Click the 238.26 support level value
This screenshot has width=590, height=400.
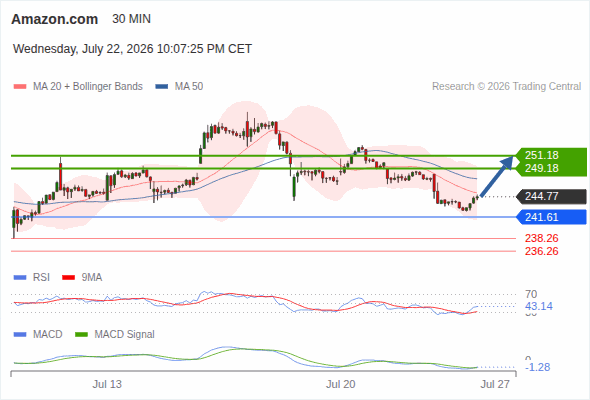coord(541,238)
